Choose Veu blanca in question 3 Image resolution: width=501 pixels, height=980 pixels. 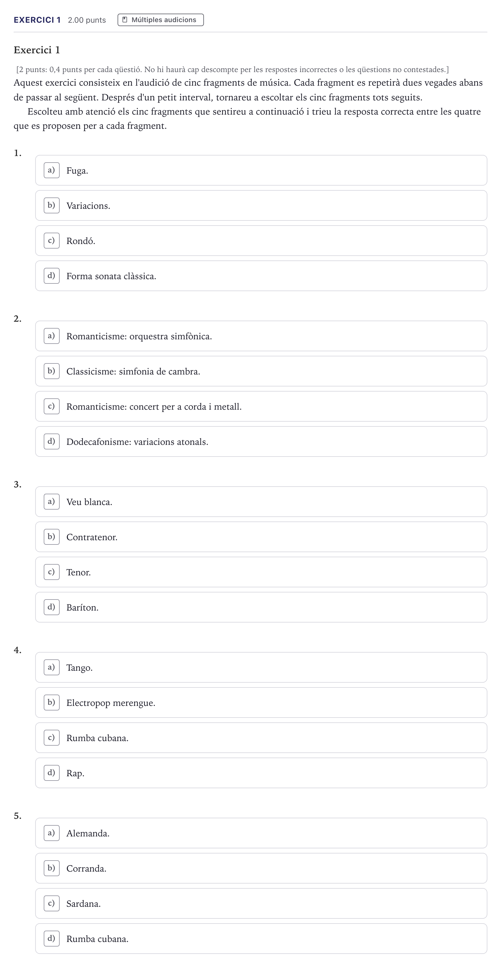261,502
